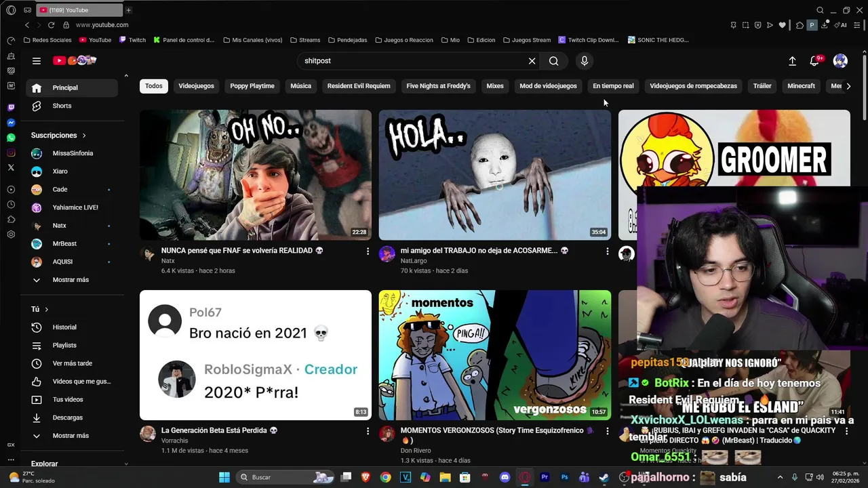Open options for MOMENTOS VERGONZOSOS video

pos(608,431)
